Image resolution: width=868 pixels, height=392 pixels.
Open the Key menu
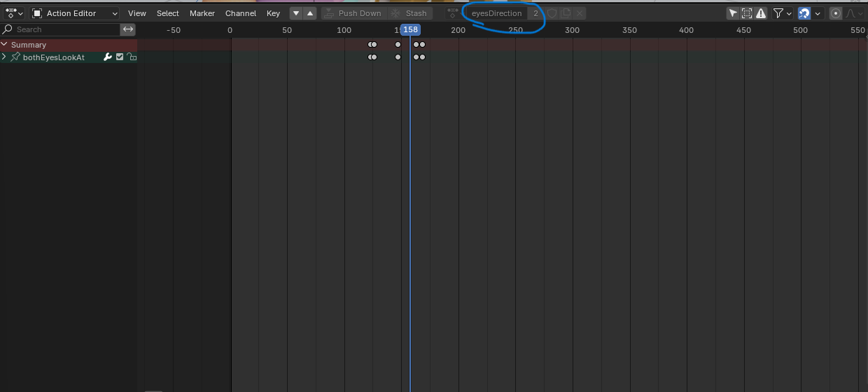[273, 13]
